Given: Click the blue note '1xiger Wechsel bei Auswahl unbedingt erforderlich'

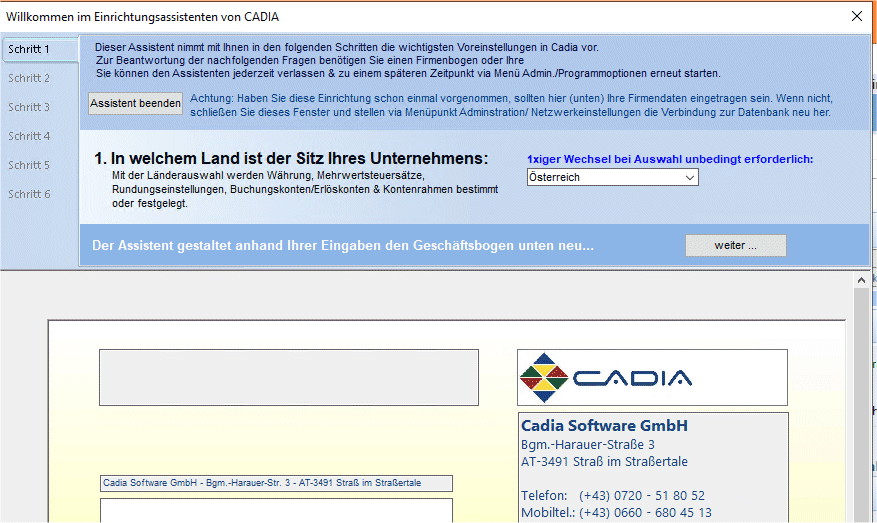Looking at the screenshot, I should [x=670, y=159].
